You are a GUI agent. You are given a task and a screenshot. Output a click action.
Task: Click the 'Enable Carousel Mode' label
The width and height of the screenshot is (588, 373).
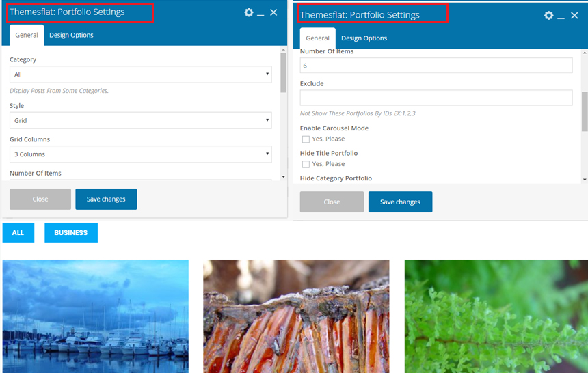334,128
